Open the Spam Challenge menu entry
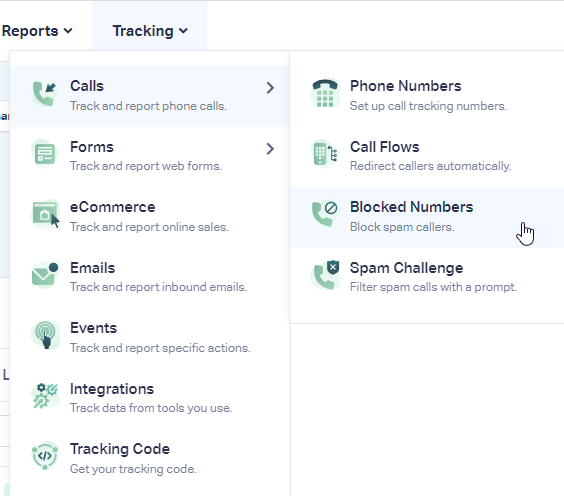Image resolution: width=564 pixels, height=498 pixels. pyautogui.click(x=427, y=277)
